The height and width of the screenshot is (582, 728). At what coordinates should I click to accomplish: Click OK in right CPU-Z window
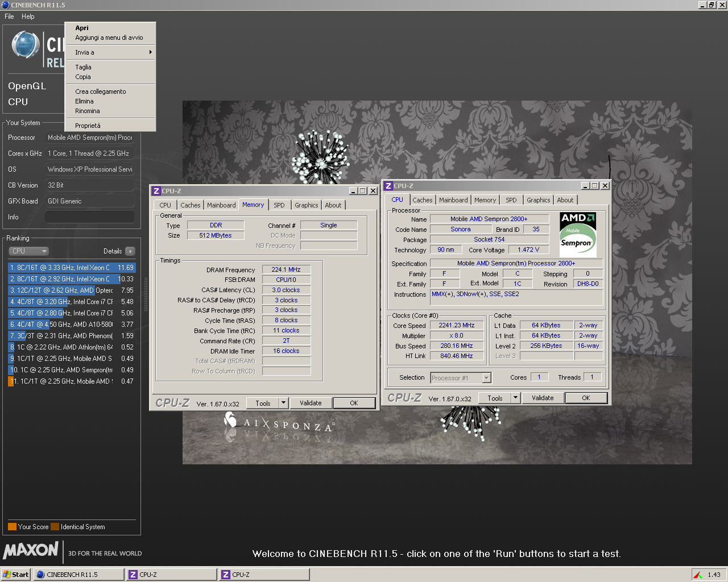(x=586, y=398)
